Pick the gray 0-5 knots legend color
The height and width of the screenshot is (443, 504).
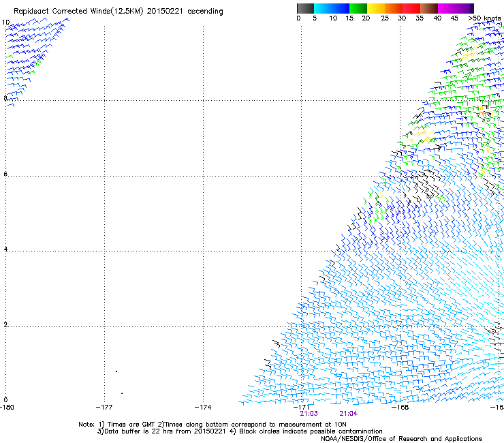[305, 8]
